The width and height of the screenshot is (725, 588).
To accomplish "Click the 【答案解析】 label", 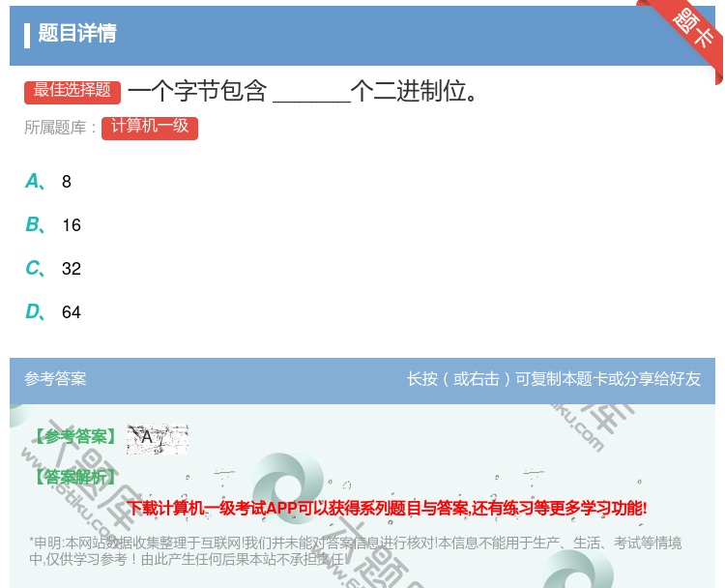I will 75,477.
